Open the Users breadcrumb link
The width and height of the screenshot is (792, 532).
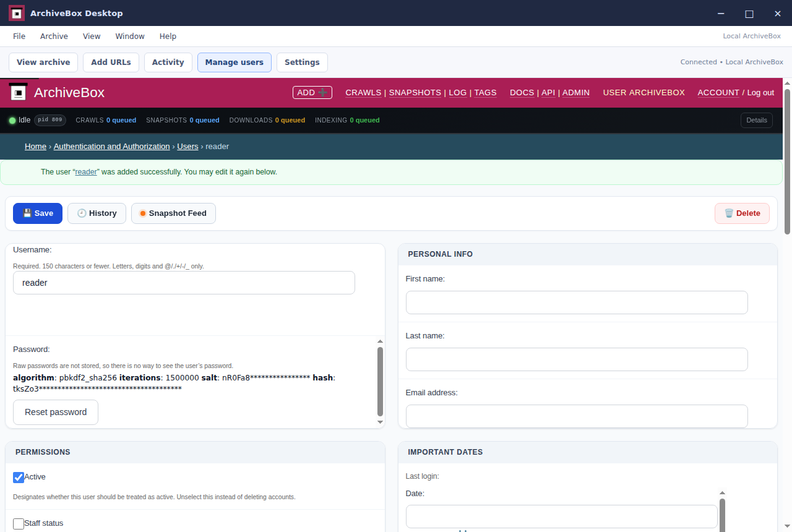(188, 147)
